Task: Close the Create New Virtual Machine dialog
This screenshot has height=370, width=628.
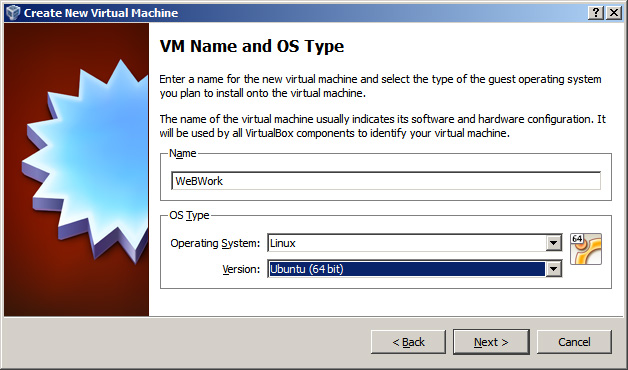Action: (x=614, y=13)
